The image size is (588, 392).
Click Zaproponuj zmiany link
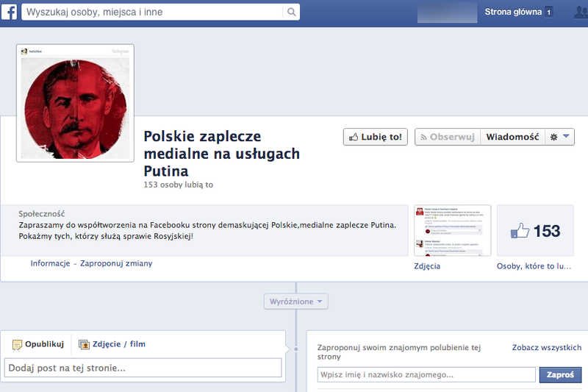click(x=116, y=263)
